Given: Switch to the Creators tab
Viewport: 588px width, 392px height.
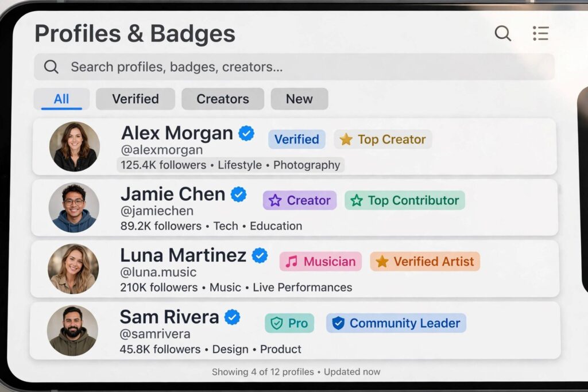Looking at the screenshot, I should click(x=223, y=99).
